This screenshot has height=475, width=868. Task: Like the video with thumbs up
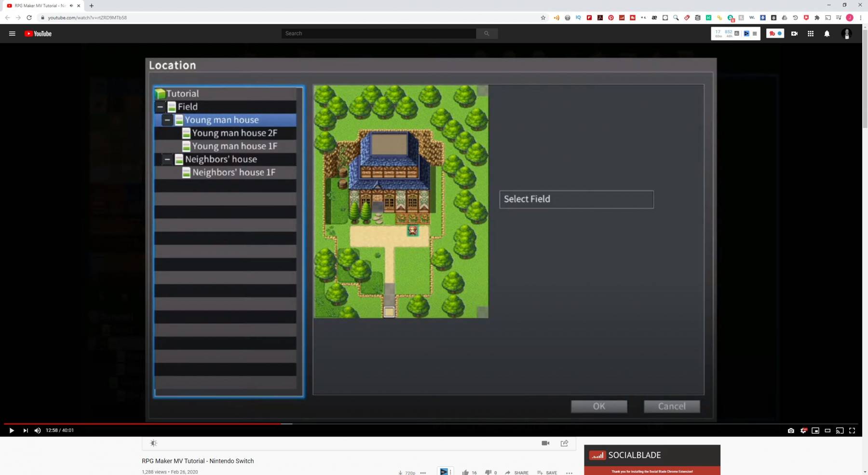465,473
